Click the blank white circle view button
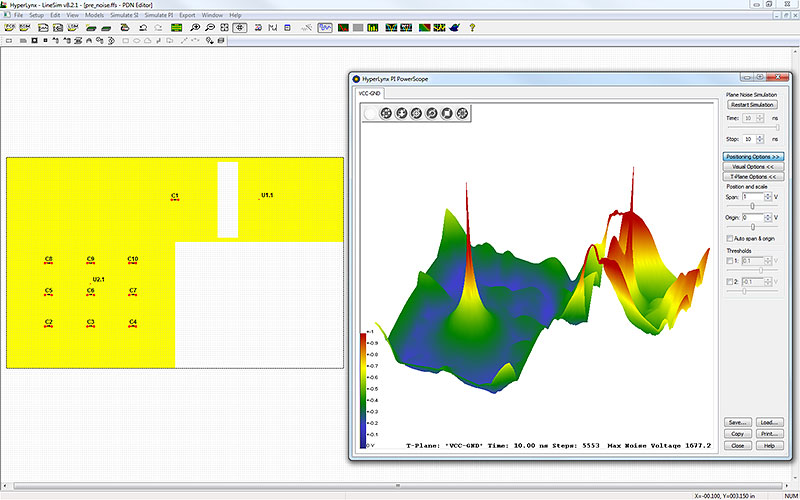This screenshot has width=800, height=500. point(371,114)
